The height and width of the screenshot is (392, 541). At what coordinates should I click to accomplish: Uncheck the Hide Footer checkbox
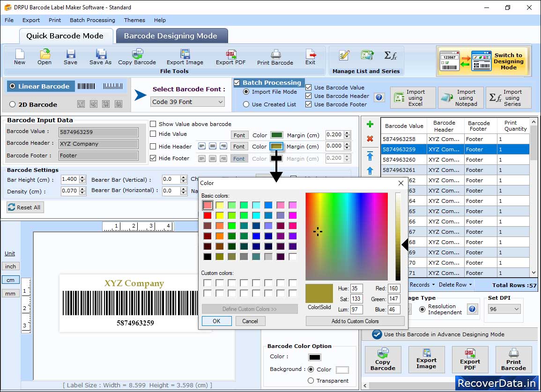pyautogui.click(x=153, y=158)
